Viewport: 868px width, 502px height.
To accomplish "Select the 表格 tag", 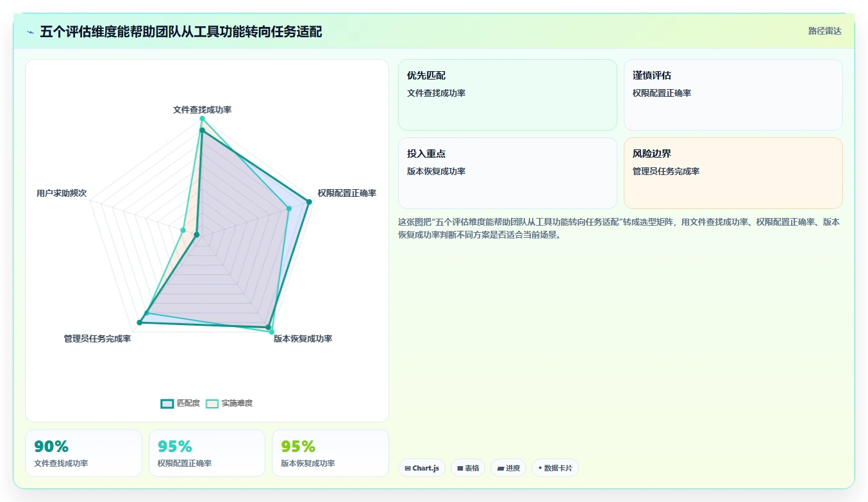I will (468, 468).
